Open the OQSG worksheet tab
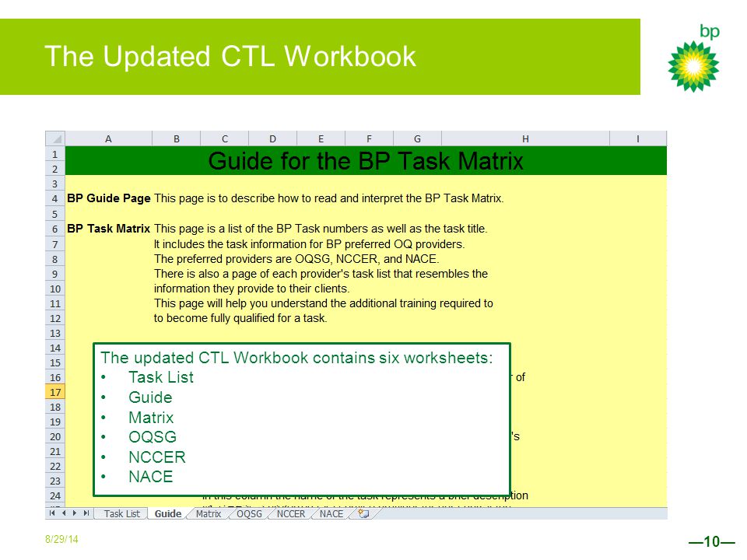The image size is (747, 560). 249,514
